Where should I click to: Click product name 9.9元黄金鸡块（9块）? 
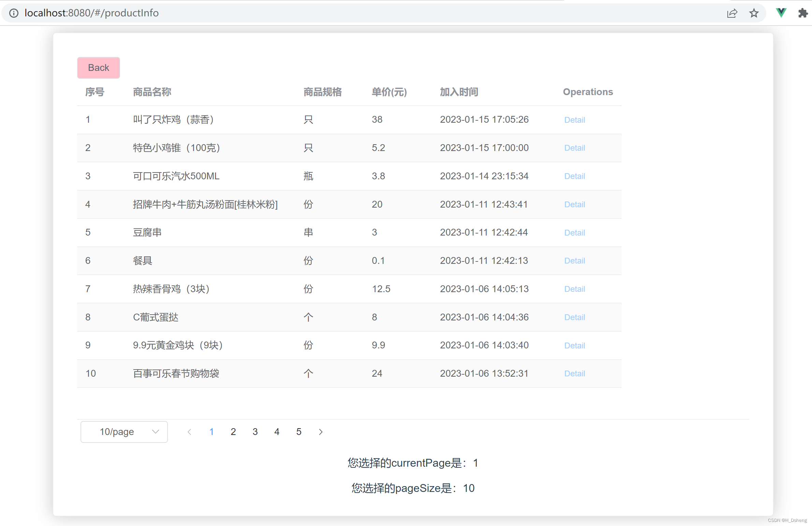tap(178, 345)
